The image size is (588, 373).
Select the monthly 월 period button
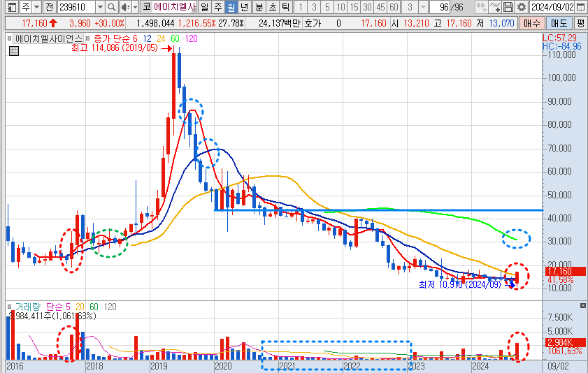click(x=231, y=7)
